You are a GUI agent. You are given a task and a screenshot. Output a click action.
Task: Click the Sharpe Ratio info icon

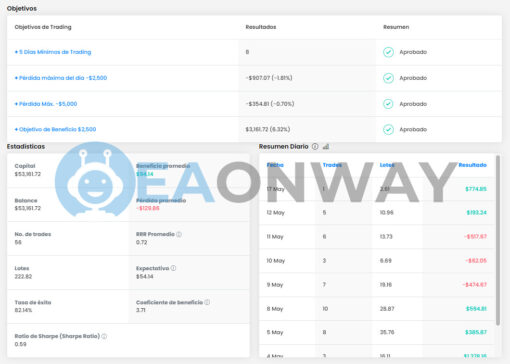click(104, 336)
